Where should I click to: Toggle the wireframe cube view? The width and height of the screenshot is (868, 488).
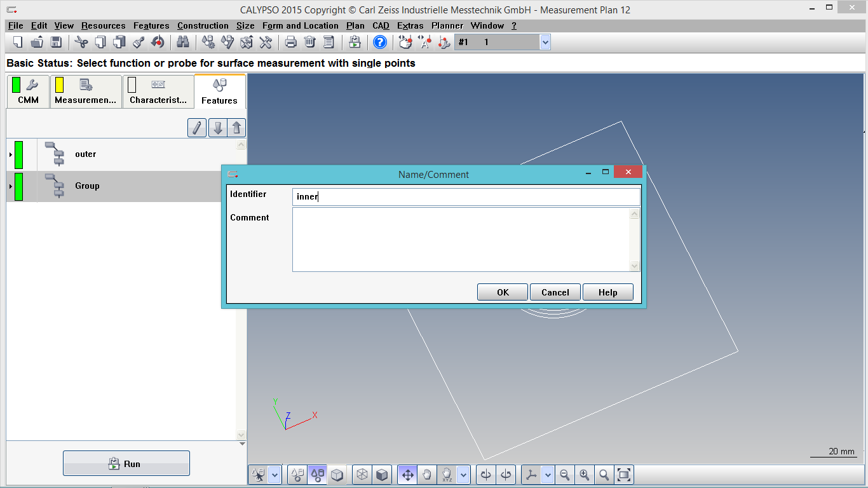(362, 475)
